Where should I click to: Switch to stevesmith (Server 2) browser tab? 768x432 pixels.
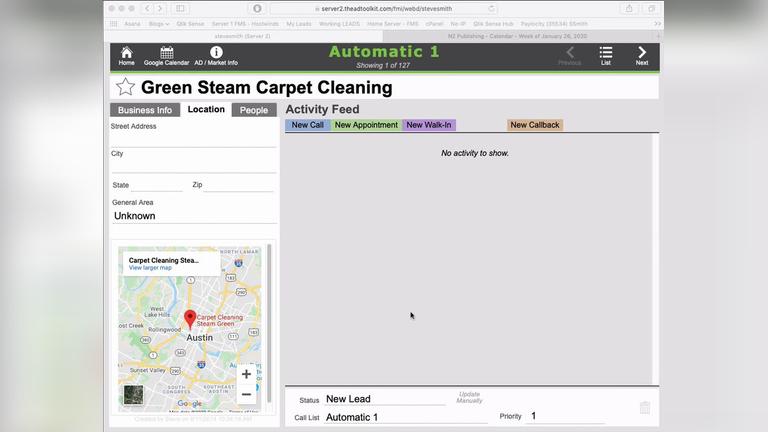[x=243, y=36]
